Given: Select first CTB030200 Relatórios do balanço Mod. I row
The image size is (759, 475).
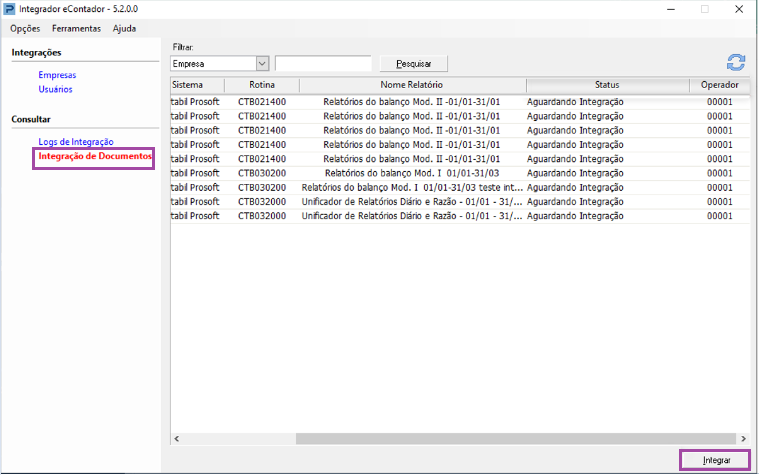Looking at the screenshot, I should click(460, 173).
